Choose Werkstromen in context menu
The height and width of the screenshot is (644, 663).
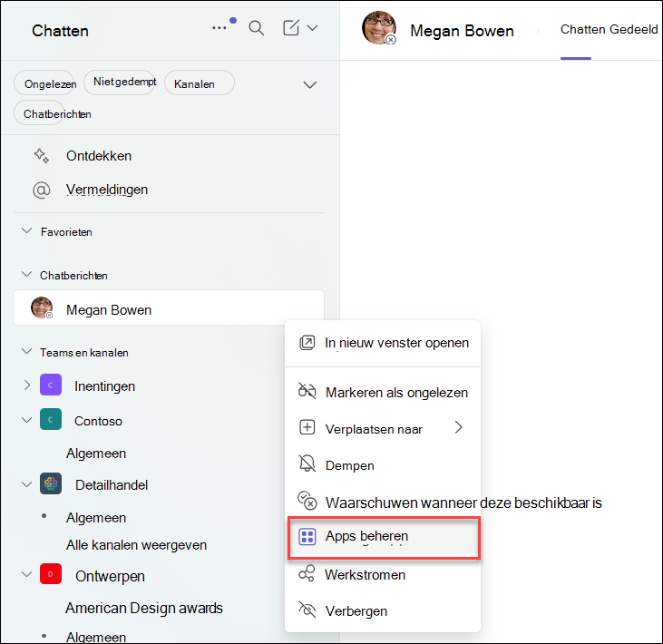pyautogui.click(x=383, y=575)
